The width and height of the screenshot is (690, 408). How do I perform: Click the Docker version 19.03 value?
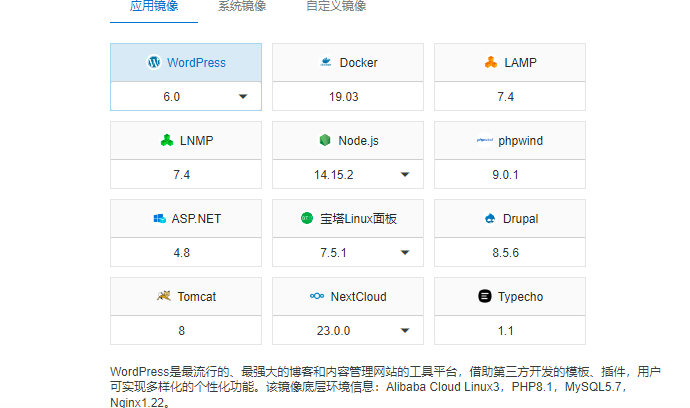[344, 96]
